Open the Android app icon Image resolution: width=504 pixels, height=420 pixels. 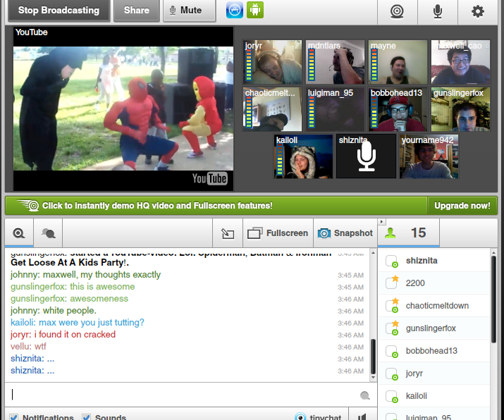pyautogui.click(x=255, y=10)
